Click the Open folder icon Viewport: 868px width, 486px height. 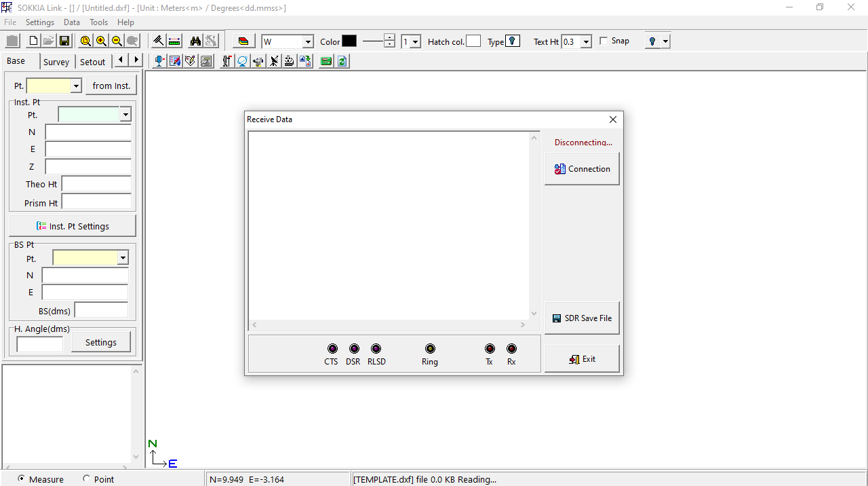[x=49, y=41]
